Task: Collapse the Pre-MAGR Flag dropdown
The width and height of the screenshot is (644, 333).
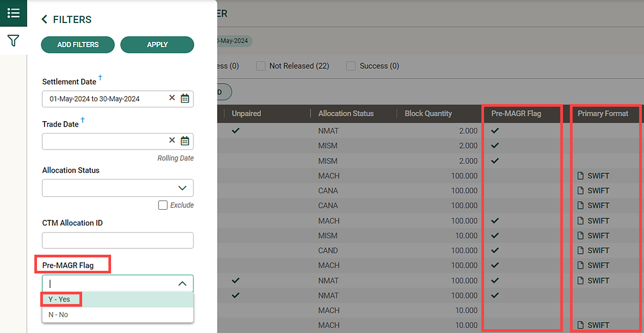Action: [182, 283]
